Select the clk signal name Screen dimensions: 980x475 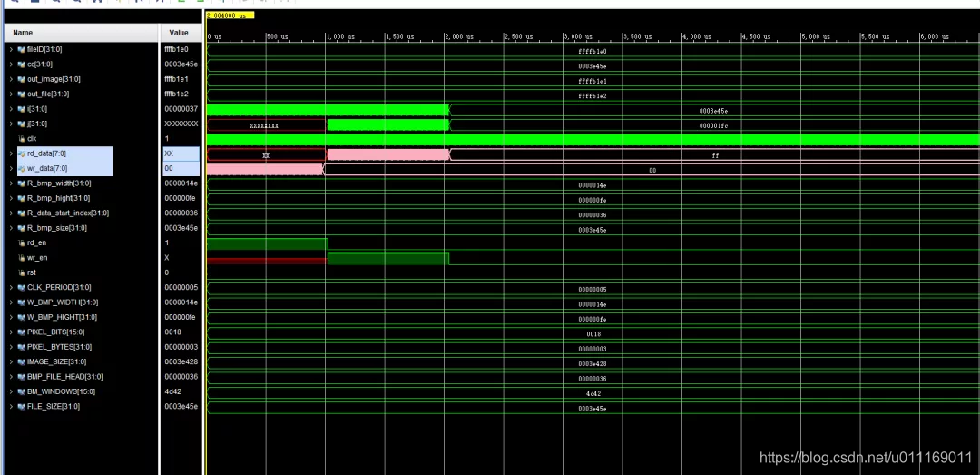click(32, 138)
